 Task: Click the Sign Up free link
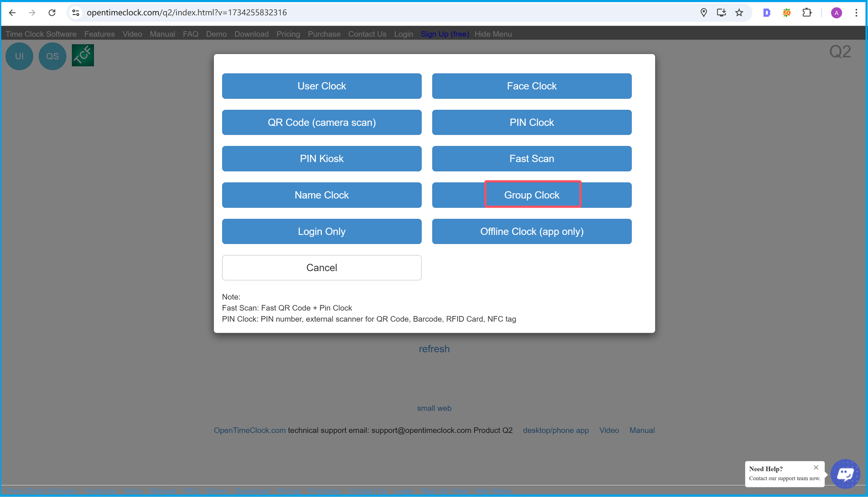(444, 34)
